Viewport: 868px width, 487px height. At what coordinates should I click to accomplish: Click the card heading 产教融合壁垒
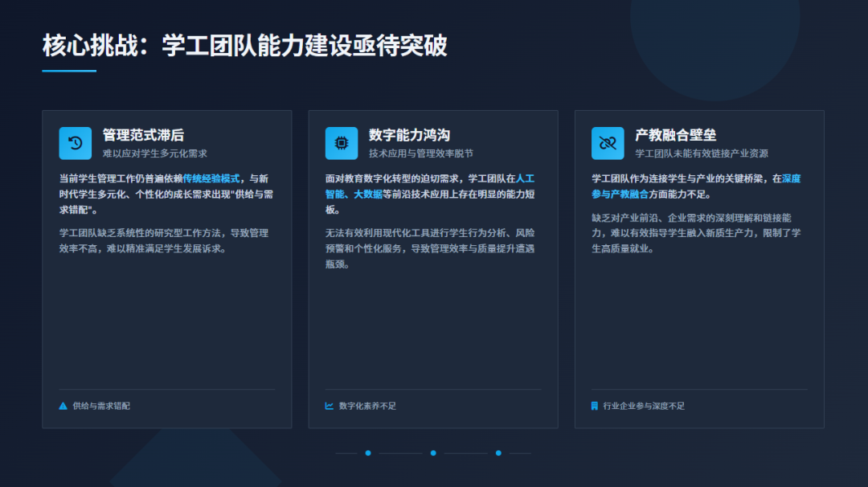(x=676, y=135)
